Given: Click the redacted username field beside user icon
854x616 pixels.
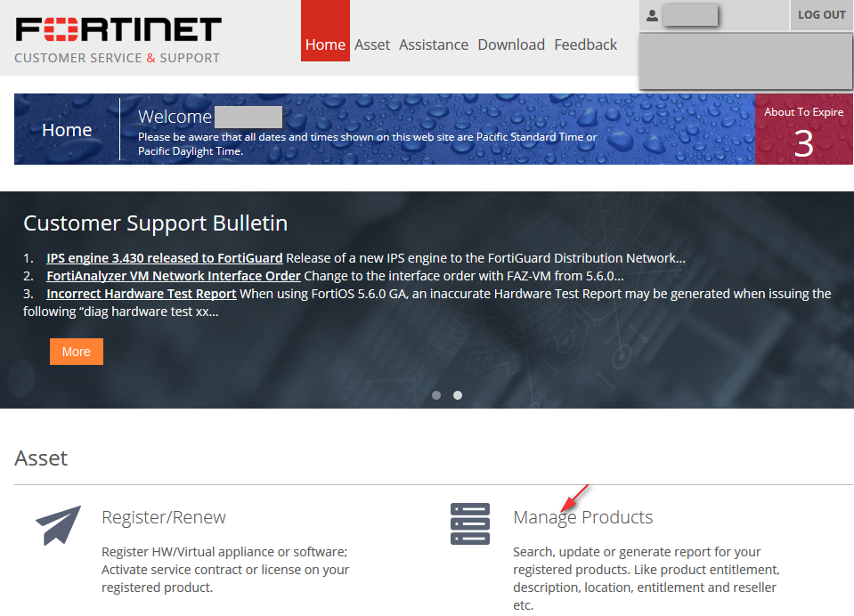Looking at the screenshot, I should tap(690, 15).
